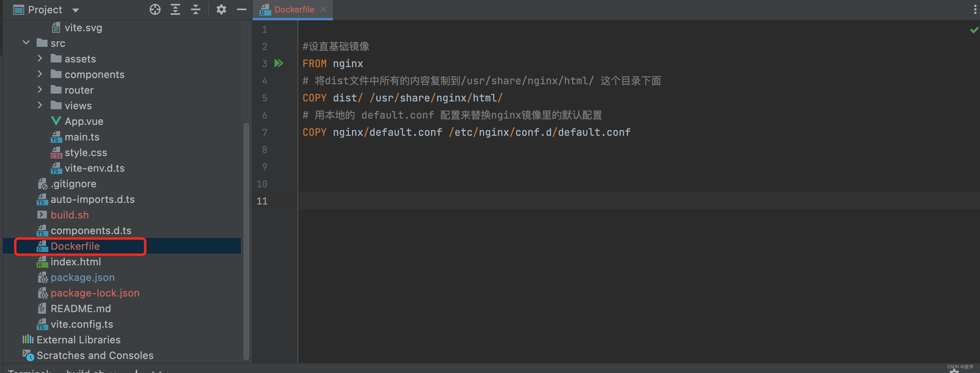Click the default.conf COPY line 7
The image size is (980, 373).
[467, 132]
